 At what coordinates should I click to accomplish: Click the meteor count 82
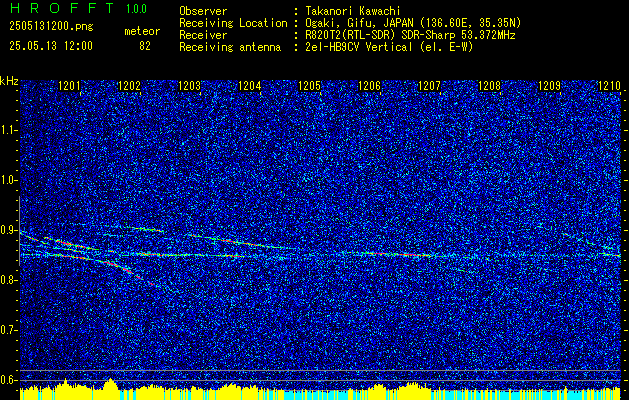point(145,46)
